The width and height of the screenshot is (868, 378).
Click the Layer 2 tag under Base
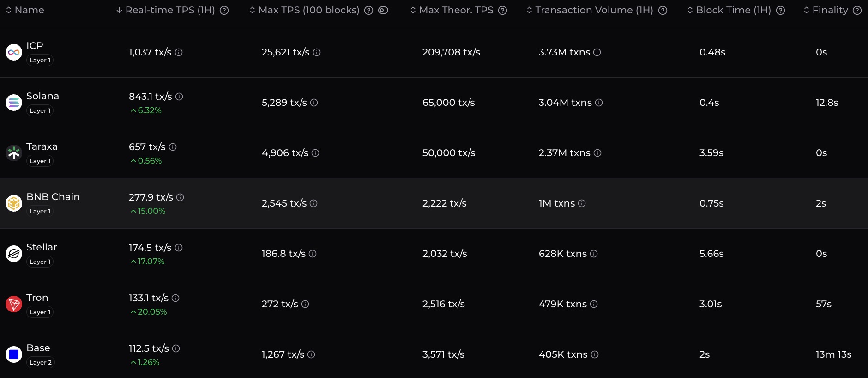click(41, 363)
